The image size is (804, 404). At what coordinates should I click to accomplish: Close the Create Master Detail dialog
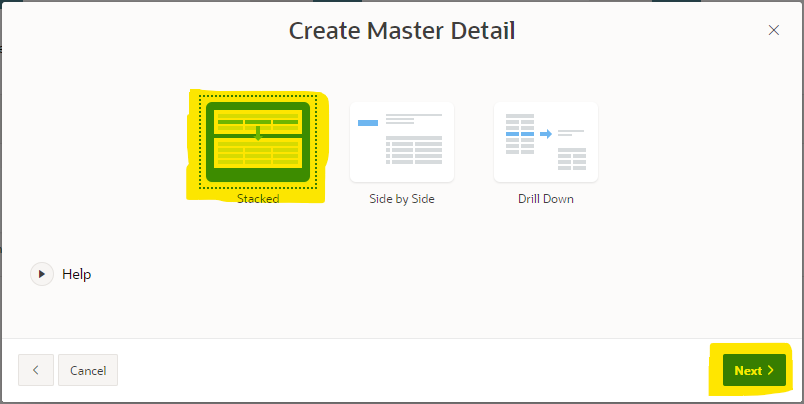tap(773, 30)
